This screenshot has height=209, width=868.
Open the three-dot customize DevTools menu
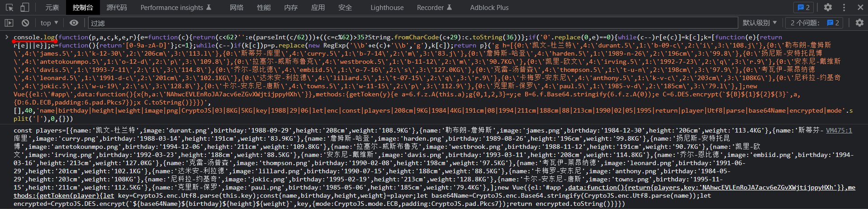point(844,8)
